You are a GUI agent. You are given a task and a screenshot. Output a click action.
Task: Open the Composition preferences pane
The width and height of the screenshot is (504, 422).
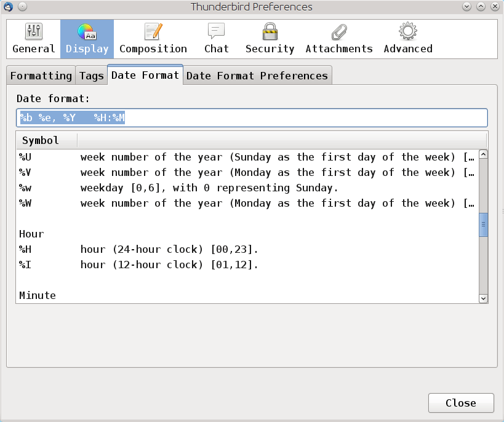point(154,38)
